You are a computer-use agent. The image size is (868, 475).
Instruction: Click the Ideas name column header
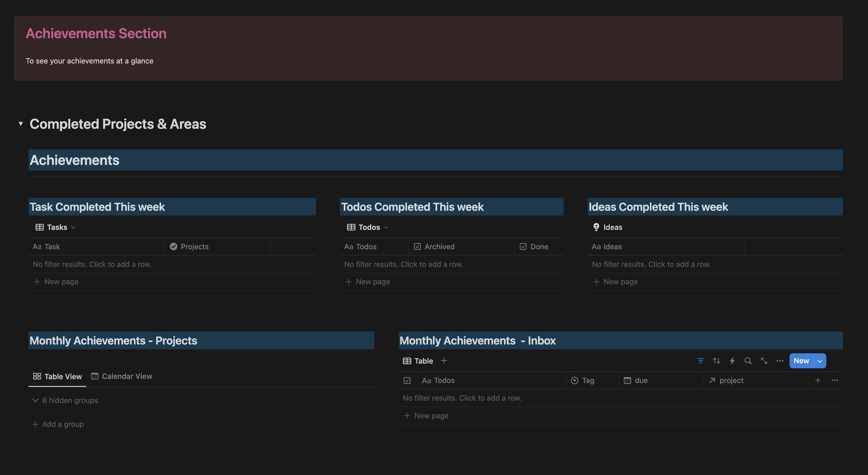click(666, 246)
